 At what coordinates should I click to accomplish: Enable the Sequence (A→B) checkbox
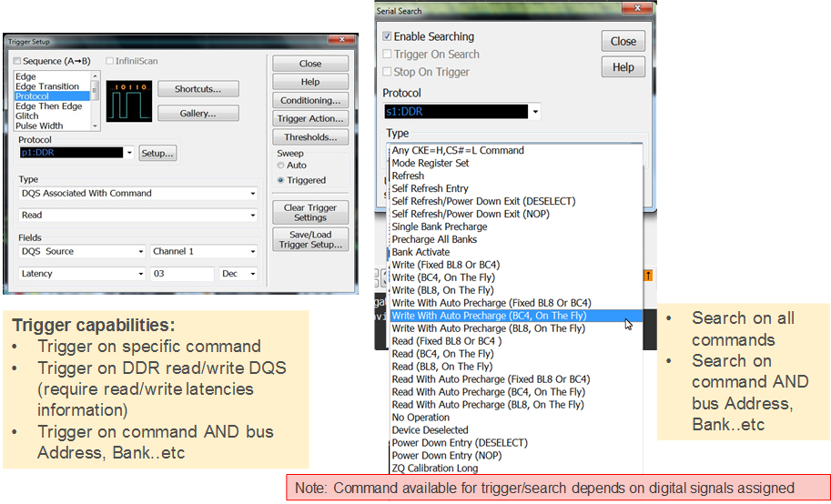pyautogui.click(x=18, y=62)
